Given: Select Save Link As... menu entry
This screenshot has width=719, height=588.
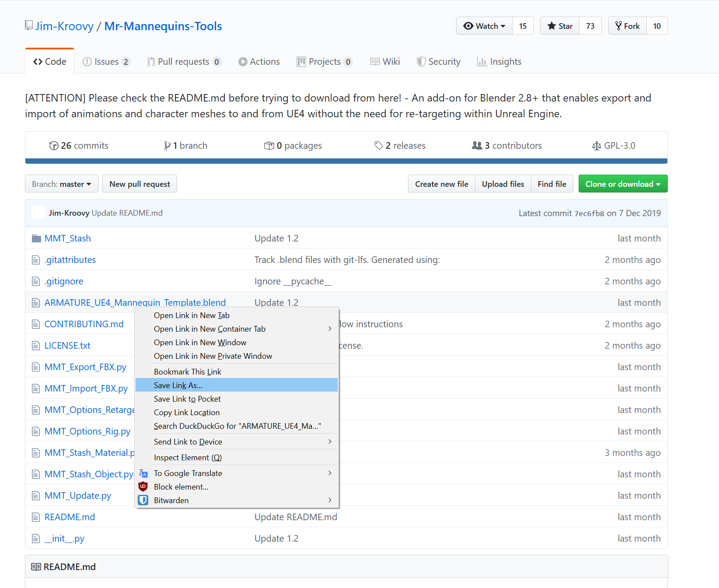Looking at the screenshot, I should point(237,385).
